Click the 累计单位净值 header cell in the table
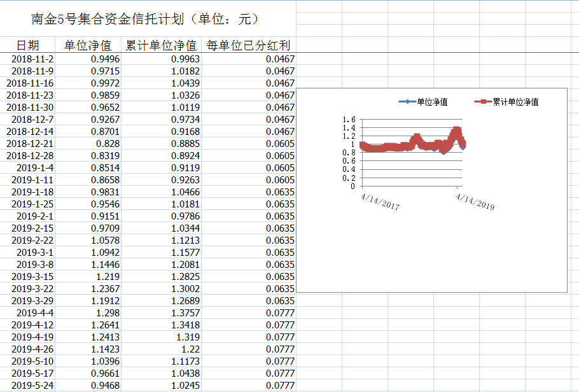 (162, 45)
